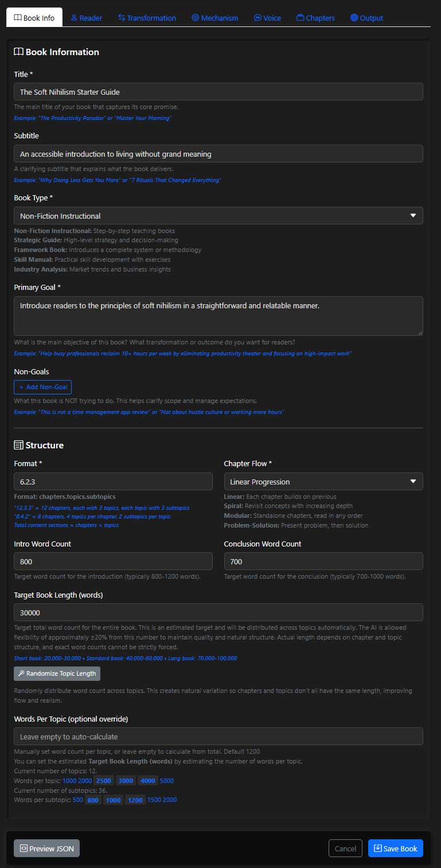Image resolution: width=441 pixels, height=868 pixels.
Task: Click the Primary Goal text area
Action: pos(218,316)
